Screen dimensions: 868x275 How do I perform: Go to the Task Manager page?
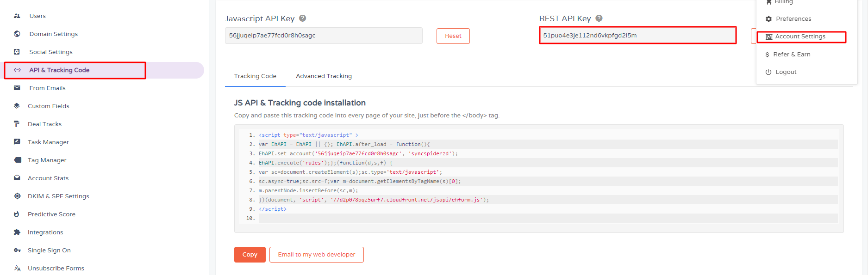pos(48,142)
